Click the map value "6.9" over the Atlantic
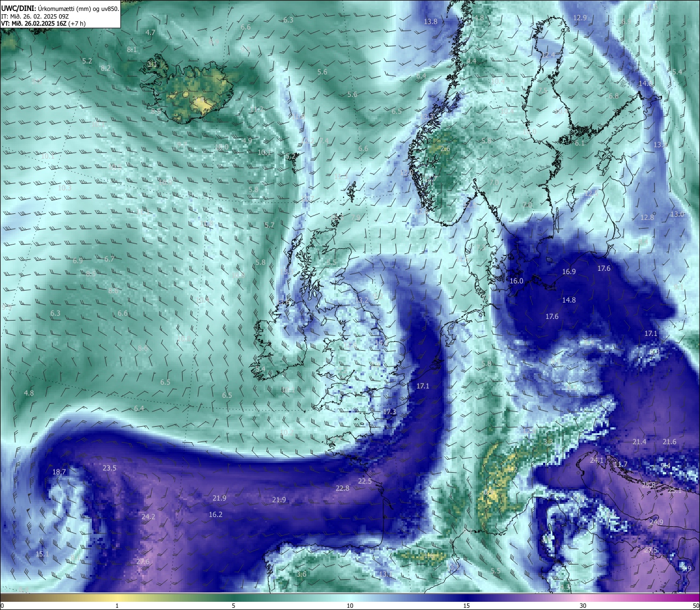This screenshot has height=610, width=700. pyautogui.click(x=78, y=261)
